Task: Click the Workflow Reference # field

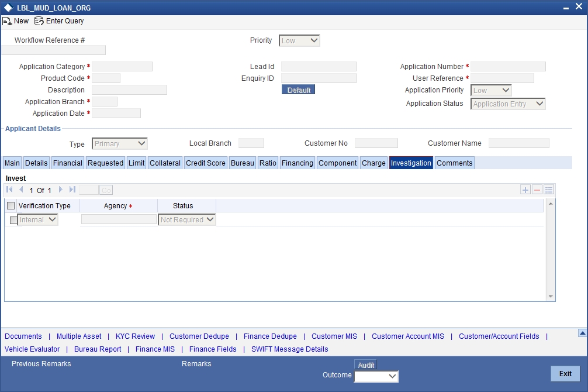Action: pyautogui.click(x=54, y=50)
